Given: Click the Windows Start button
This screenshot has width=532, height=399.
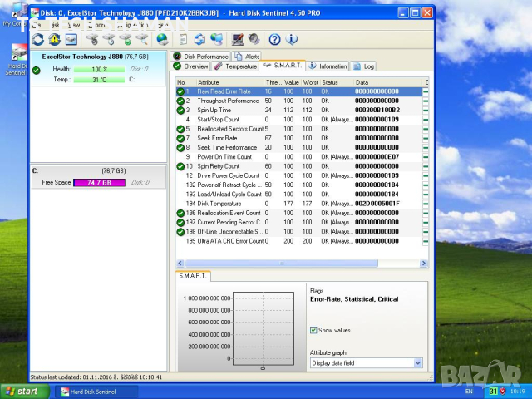Looking at the screenshot, I should [22, 391].
